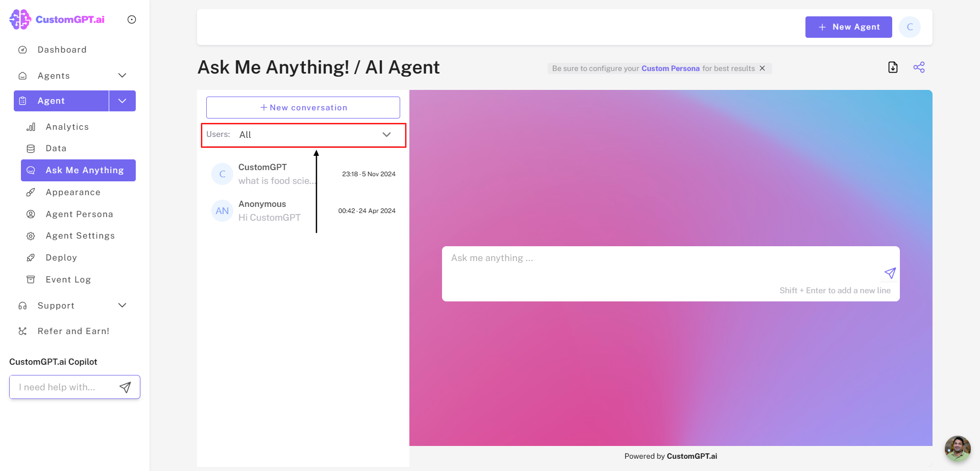The height and width of the screenshot is (471, 980).
Task: Click the Dashboard compass icon
Action: 22,50
